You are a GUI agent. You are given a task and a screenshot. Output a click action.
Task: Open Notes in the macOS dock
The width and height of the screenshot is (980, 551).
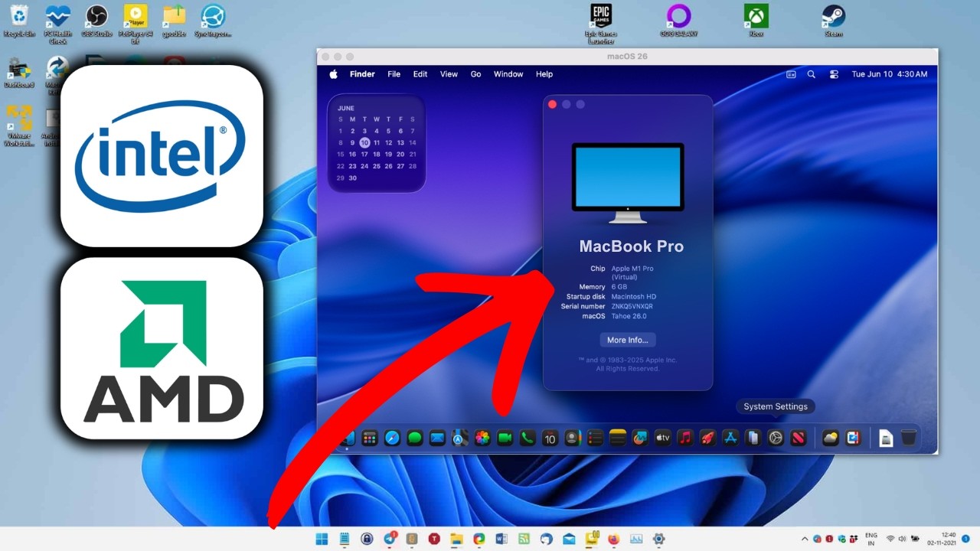click(618, 439)
